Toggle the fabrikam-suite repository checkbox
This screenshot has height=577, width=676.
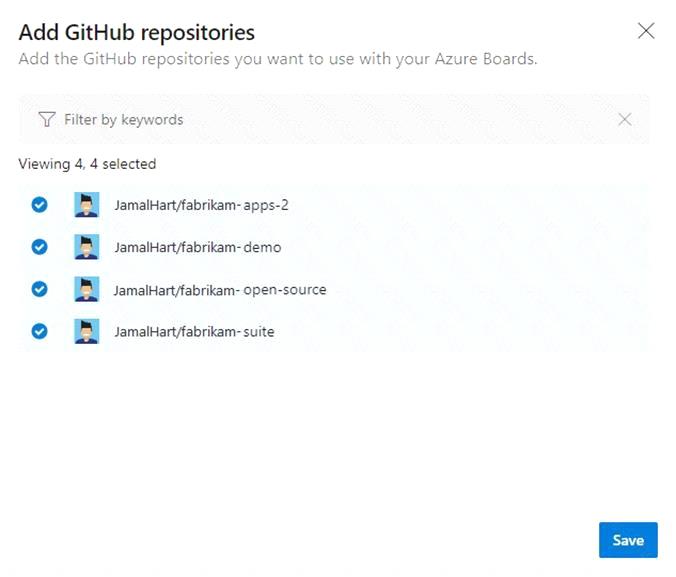(x=39, y=332)
